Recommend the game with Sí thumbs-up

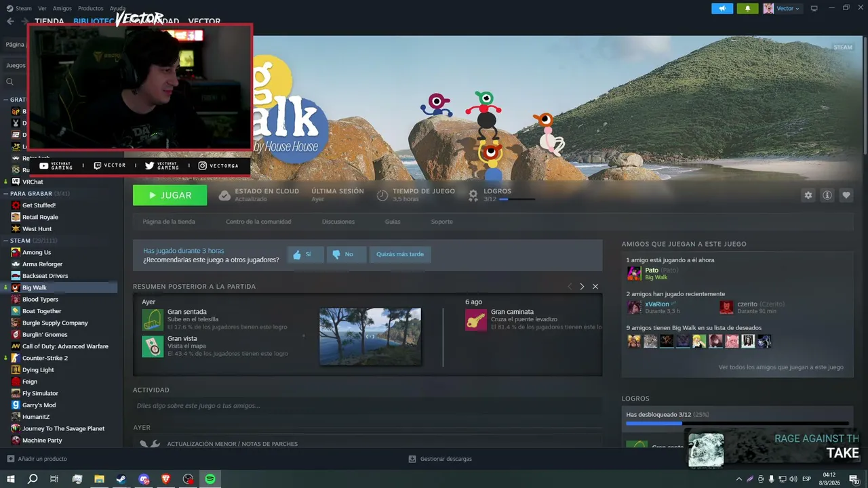click(305, 254)
